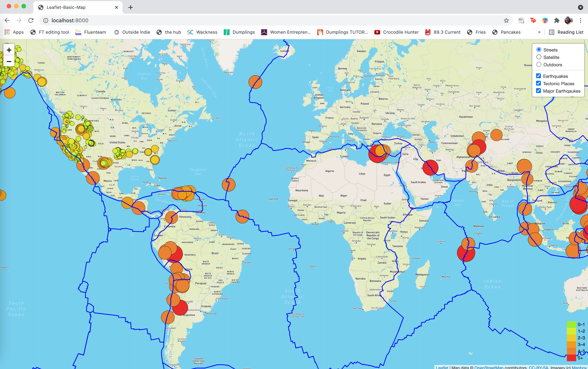Click the red Tp extension icon

tap(533, 20)
